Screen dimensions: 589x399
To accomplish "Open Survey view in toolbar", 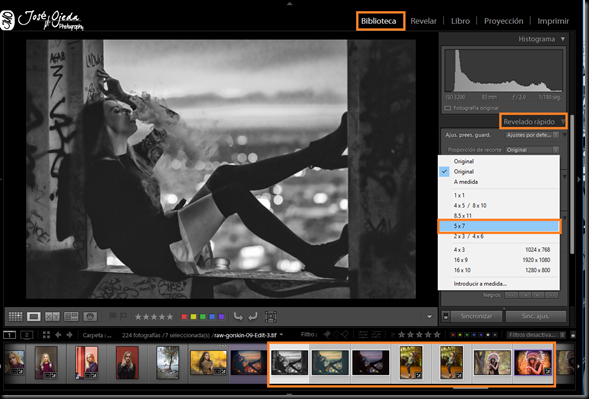I will 71,316.
